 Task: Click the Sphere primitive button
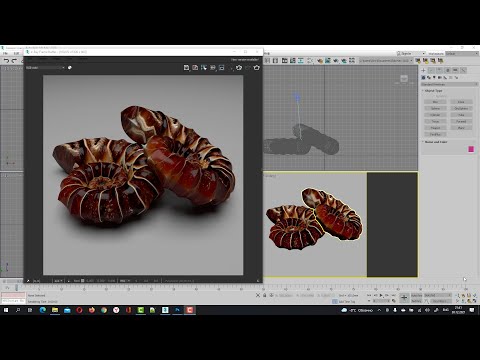click(x=435, y=108)
